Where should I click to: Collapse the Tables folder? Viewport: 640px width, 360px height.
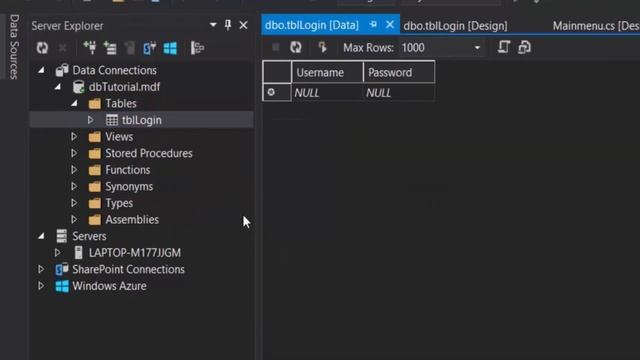74,103
